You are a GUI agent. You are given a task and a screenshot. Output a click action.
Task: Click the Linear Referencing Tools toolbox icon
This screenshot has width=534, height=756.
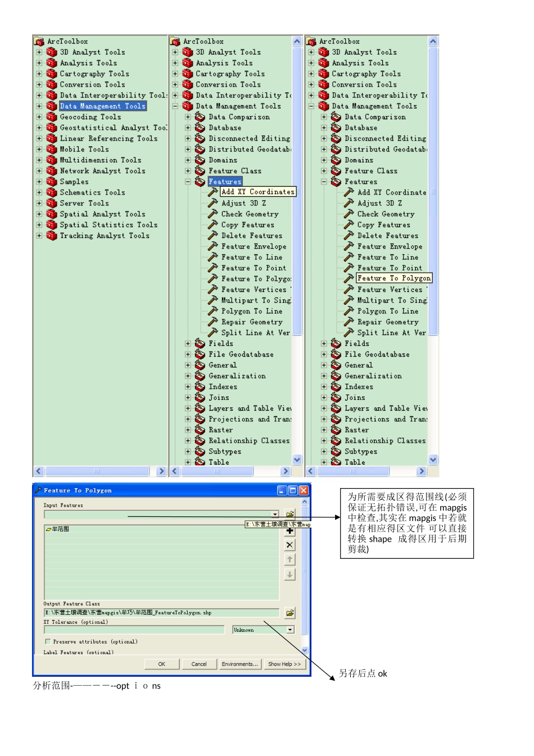click(x=52, y=138)
